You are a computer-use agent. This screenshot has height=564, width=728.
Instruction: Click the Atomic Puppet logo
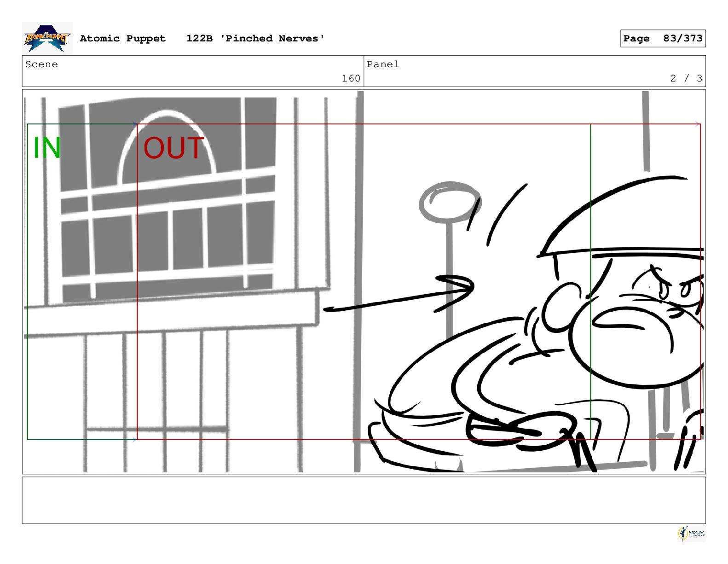[x=47, y=38]
